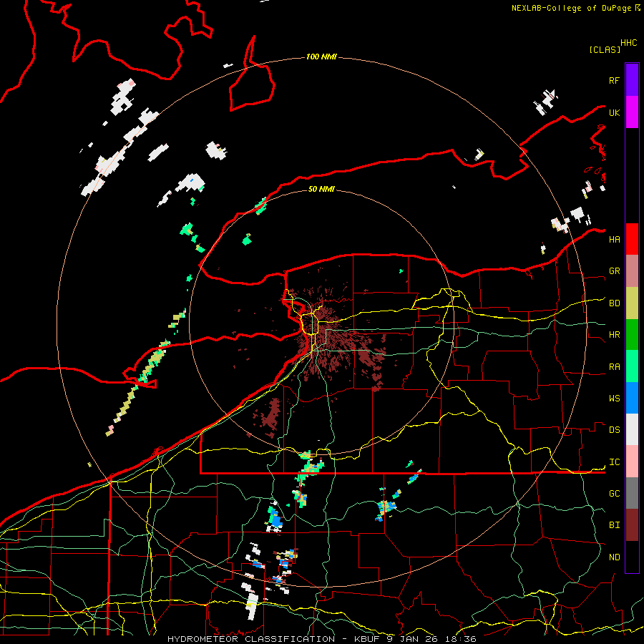
Task: Click the RA light green swatch
Action: 632,366
